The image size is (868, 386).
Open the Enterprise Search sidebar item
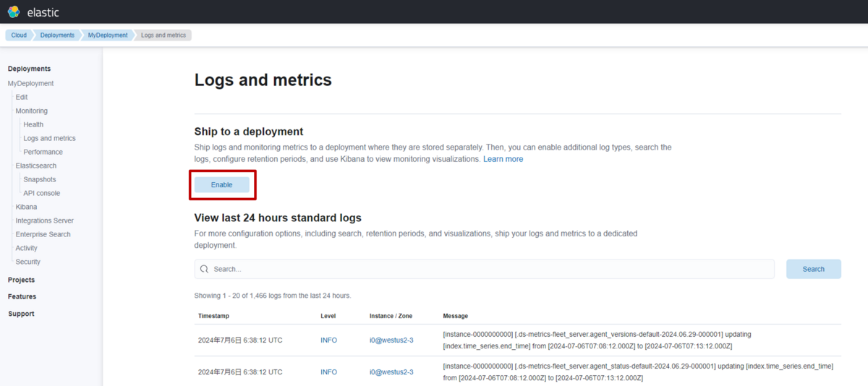pos(43,234)
